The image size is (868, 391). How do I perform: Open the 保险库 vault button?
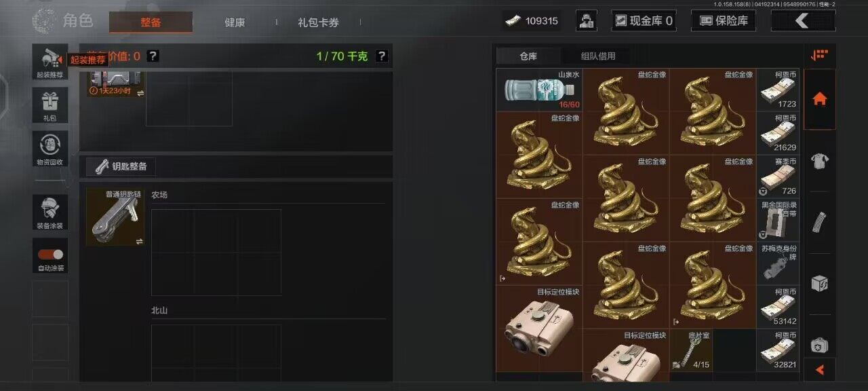point(724,21)
